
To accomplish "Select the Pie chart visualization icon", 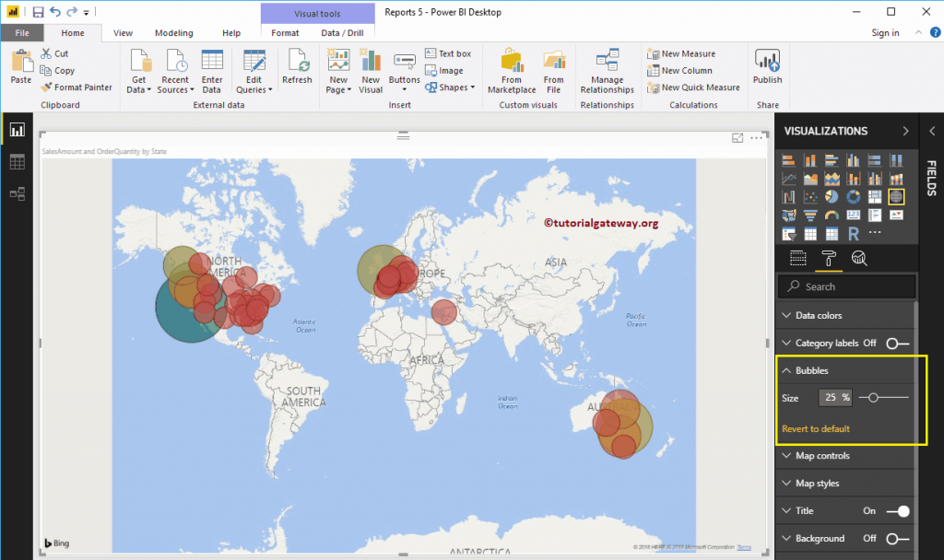I will tap(830, 196).
